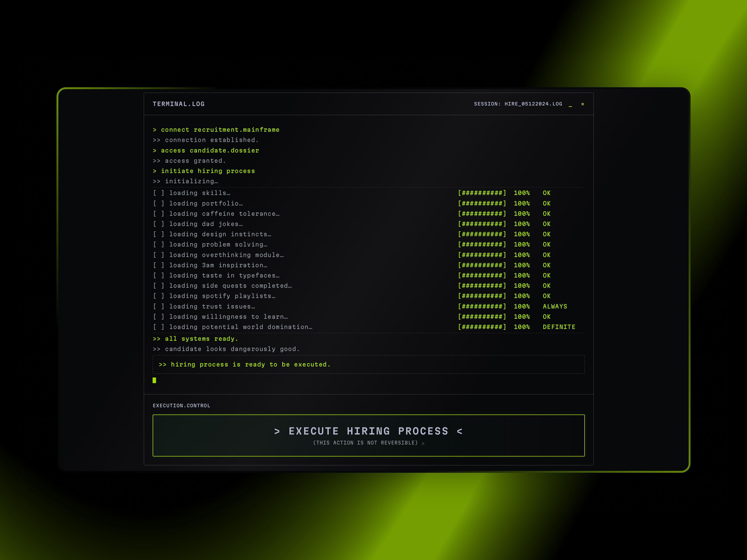
Task: Click the 'initializing…' output line
Action: coord(185,181)
